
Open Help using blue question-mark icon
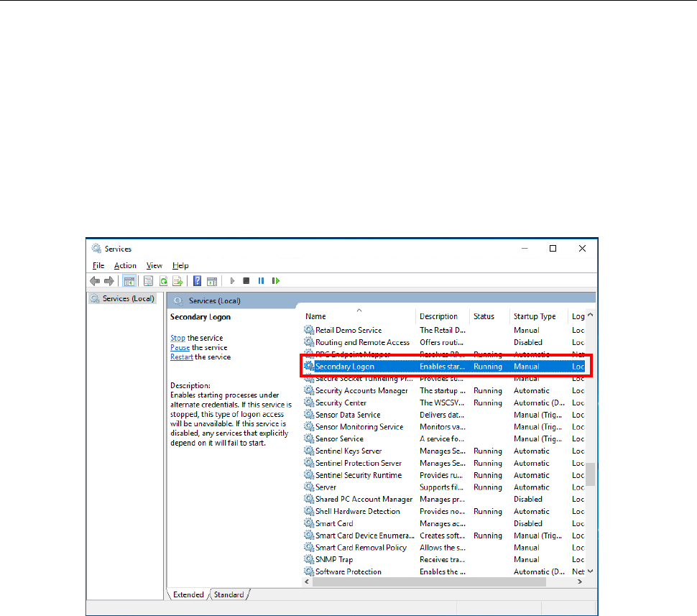tap(197, 281)
